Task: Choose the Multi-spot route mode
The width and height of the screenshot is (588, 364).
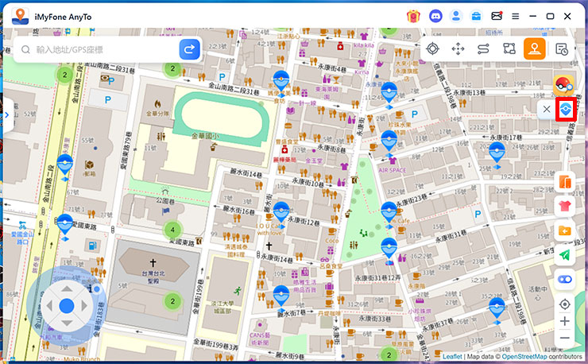Action: pos(509,49)
